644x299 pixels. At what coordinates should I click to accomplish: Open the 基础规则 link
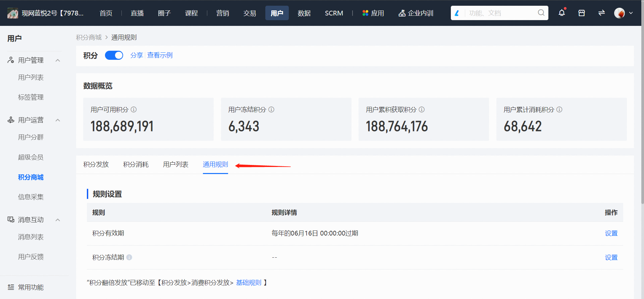tap(249, 283)
